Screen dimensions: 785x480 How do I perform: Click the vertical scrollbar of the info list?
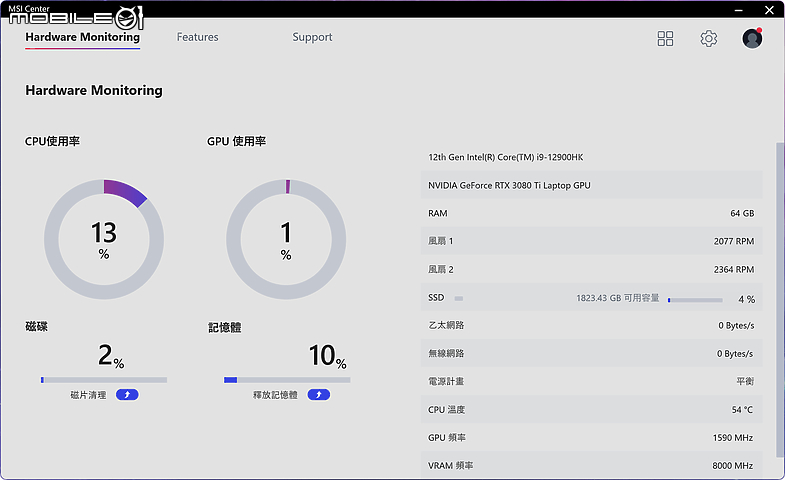779,300
